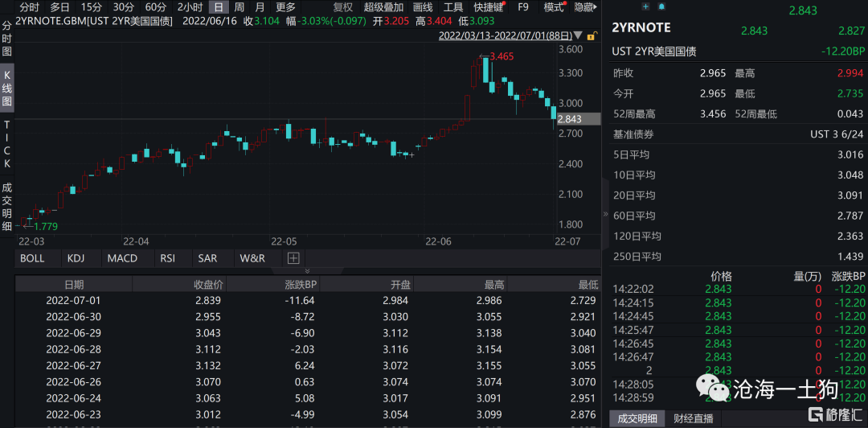Open the K线图 sidebar view

pos(7,88)
